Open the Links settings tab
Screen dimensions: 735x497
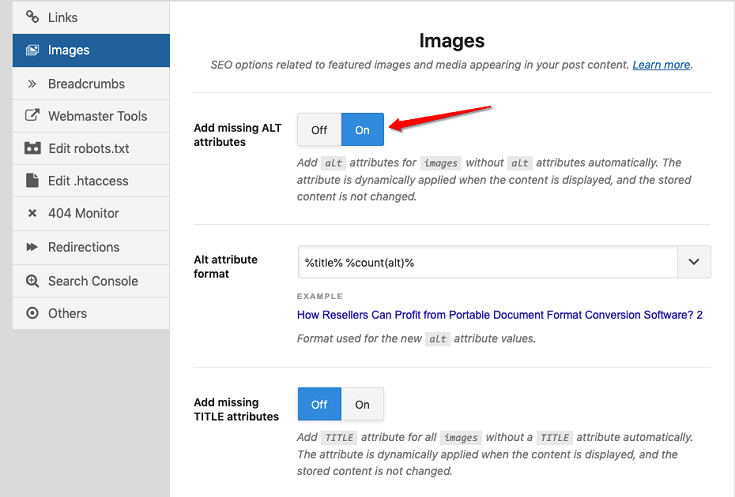91,17
